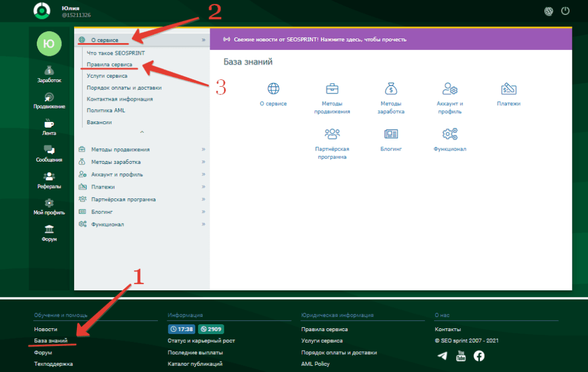
Task: Open Услуги сервиса in the left submenu
Action: 107,76
